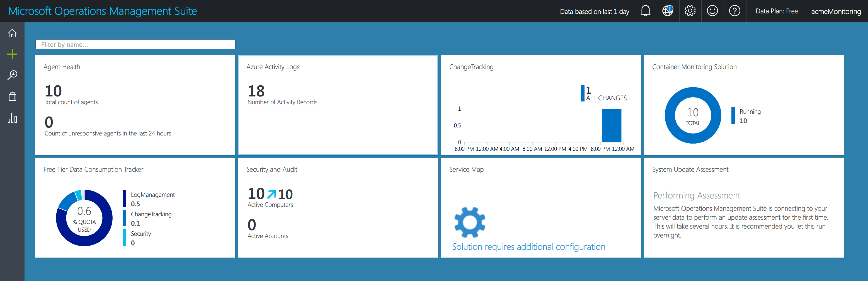The image size is (868, 281).
Task: Open the shopping bag Solutions icon
Action: coord(12,97)
